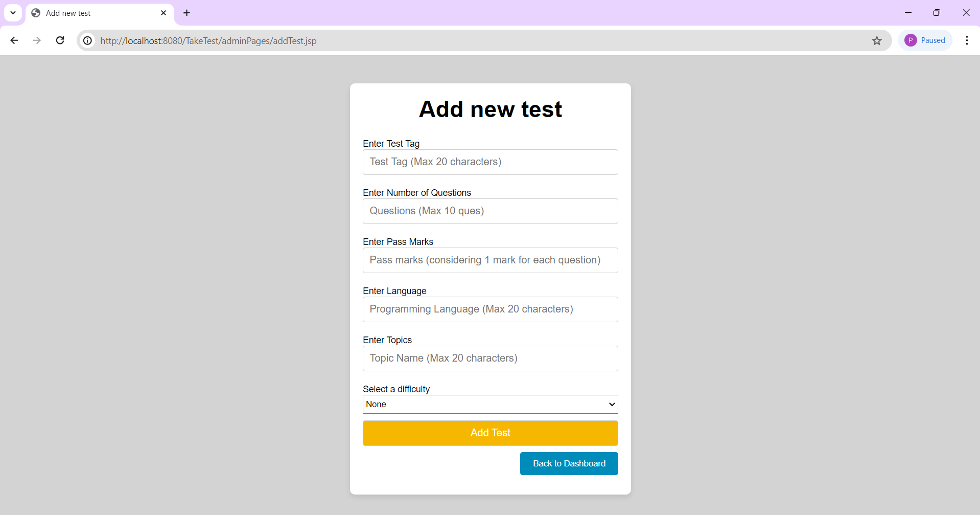The width and height of the screenshot is (980, 515).
Task: Click the Enter Language label
Action: (x=394, y=291)
